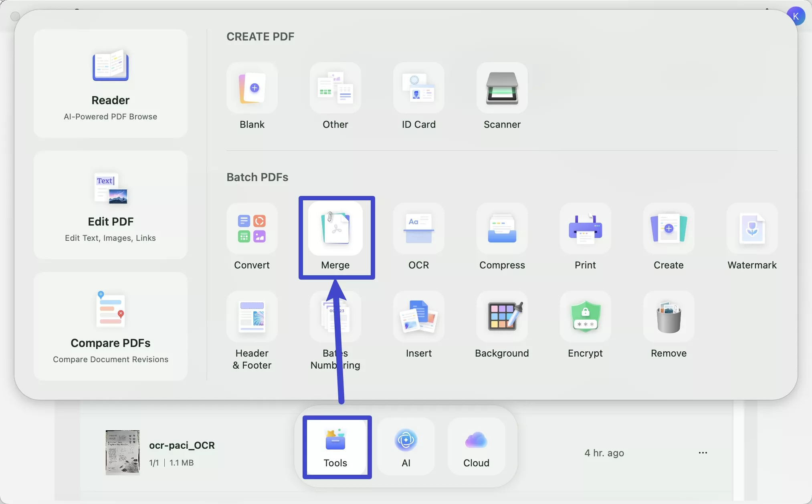Viewport: 812px width, 504px height.
Task: Click the Insert batch tool
Action: pyautogui.click(x=418, y=317)
